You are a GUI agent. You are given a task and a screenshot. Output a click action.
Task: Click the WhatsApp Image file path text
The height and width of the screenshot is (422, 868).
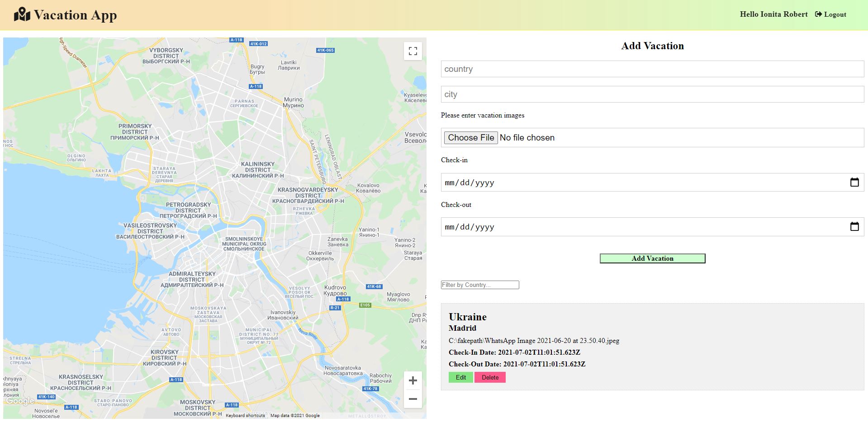[534, 341]
